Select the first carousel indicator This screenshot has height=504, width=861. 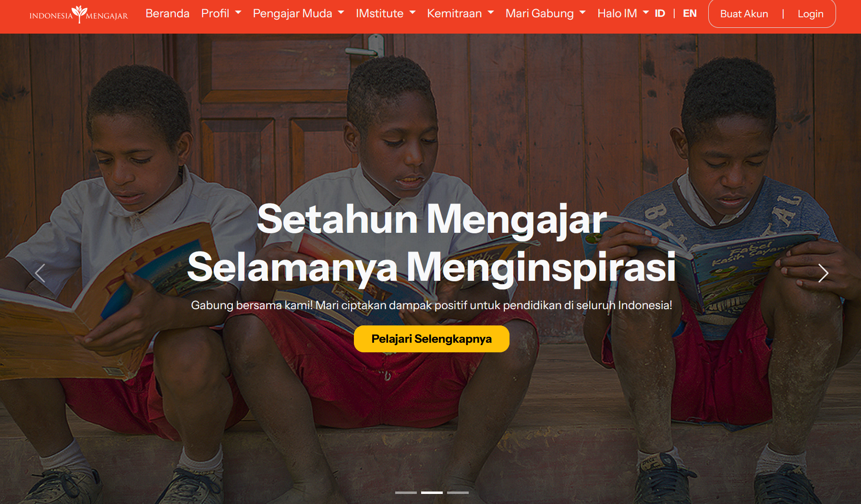pos(406,492)
